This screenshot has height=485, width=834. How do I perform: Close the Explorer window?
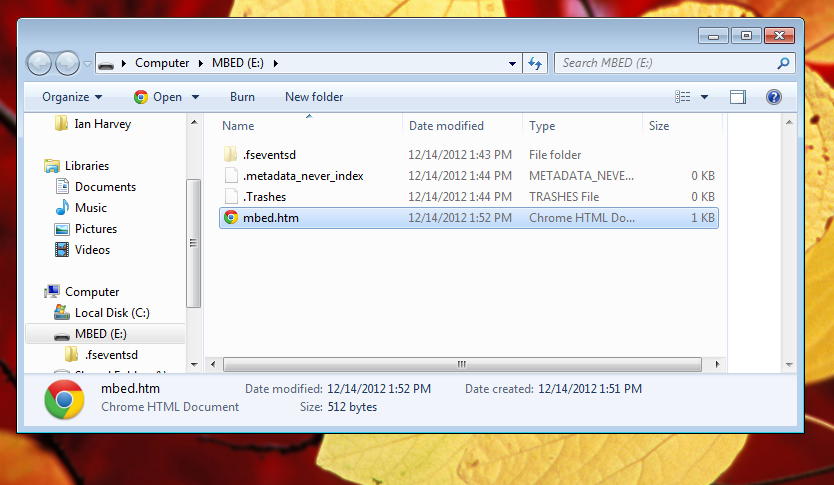coord(779,36)
